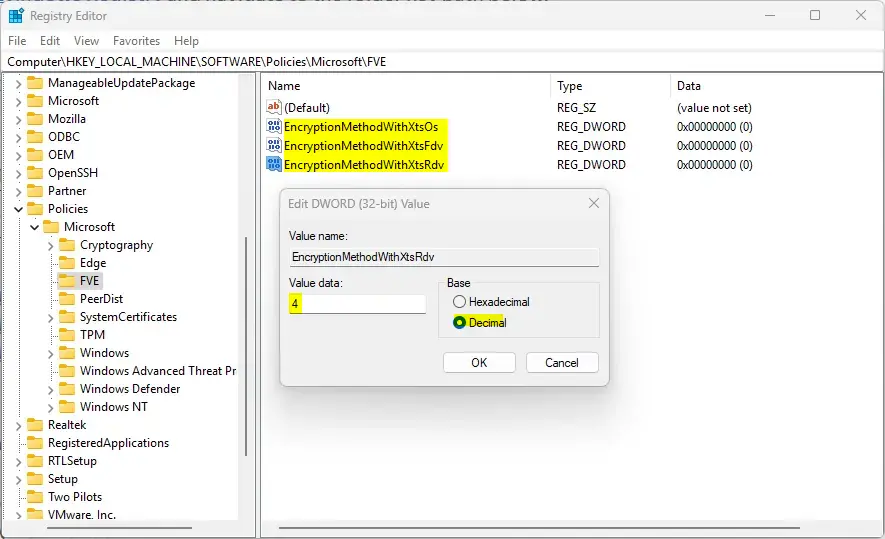Image resolution: width=885 pixels, height=539 pixels.
Task: Click the Partner folder icon
Action: pos(35,191)
